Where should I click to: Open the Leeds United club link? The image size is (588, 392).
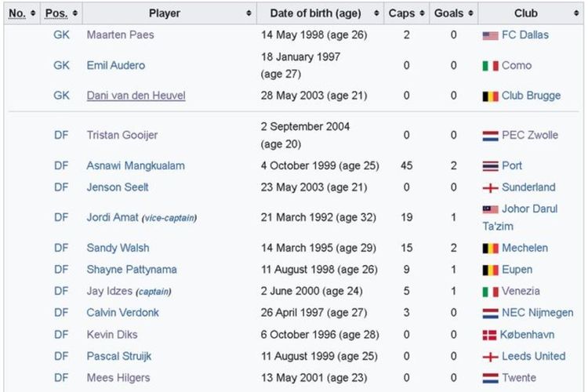[x=533, y=356]
